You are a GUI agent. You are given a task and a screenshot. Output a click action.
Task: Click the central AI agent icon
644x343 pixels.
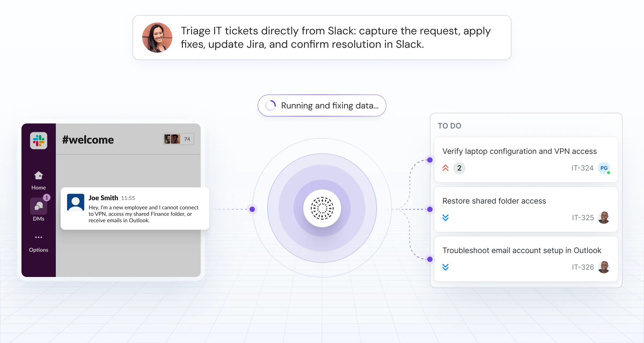[x=322, y=208]
